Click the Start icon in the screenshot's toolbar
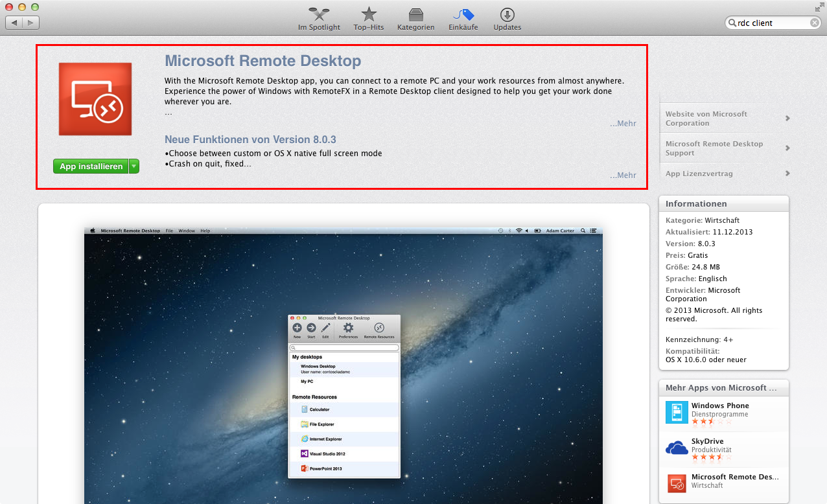Screen dimensions: 827x504 (x=311, y=330)
